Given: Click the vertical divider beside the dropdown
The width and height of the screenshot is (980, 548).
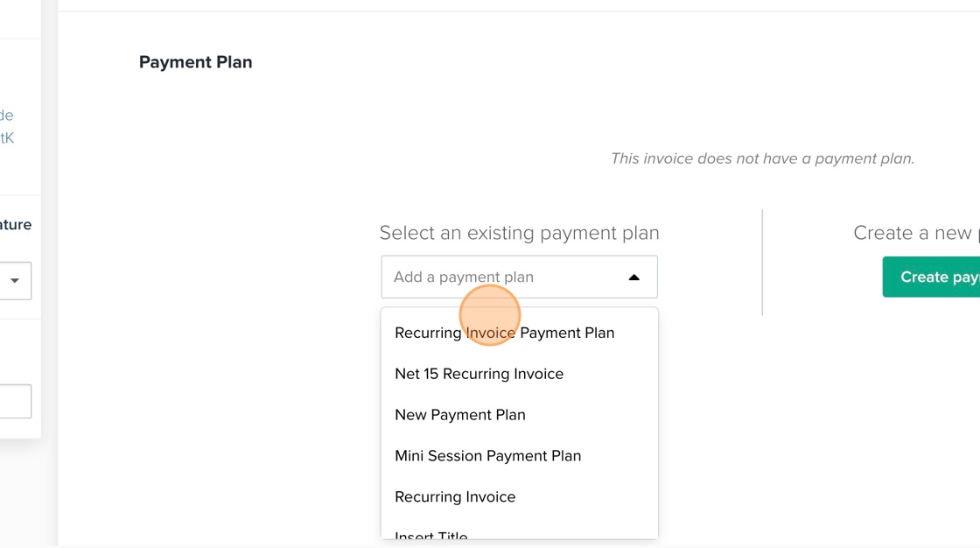Looking at the screenshot, I should click(762, 263).
